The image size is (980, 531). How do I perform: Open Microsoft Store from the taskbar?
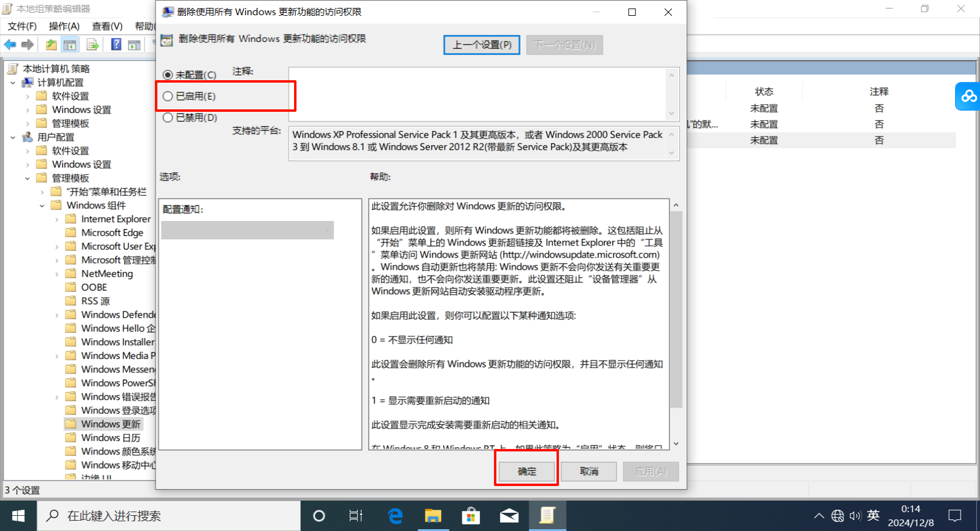point(471,516)
